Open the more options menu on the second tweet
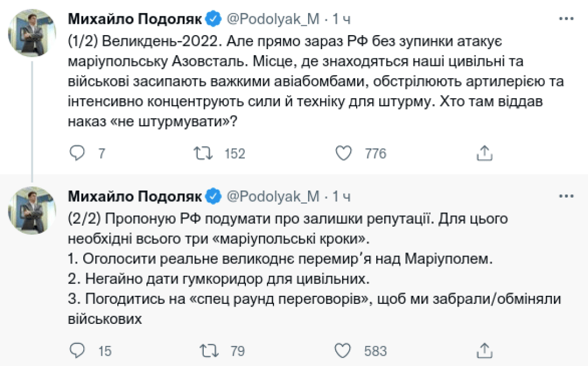The height and width of the screenshot is (366, 588). 566,196
